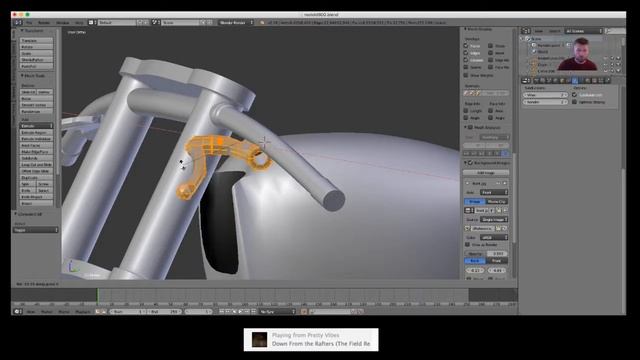Image resolution: width=640 pixels, height=360 pixels.
Task: Click the outliner search input field
Action: 616,31
